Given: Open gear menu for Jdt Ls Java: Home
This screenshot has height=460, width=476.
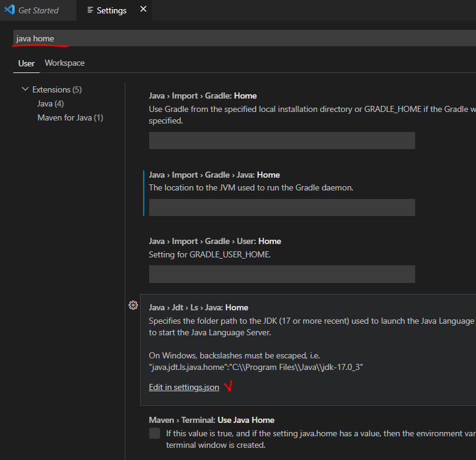Looking at the screenshot, I should 133,305.
